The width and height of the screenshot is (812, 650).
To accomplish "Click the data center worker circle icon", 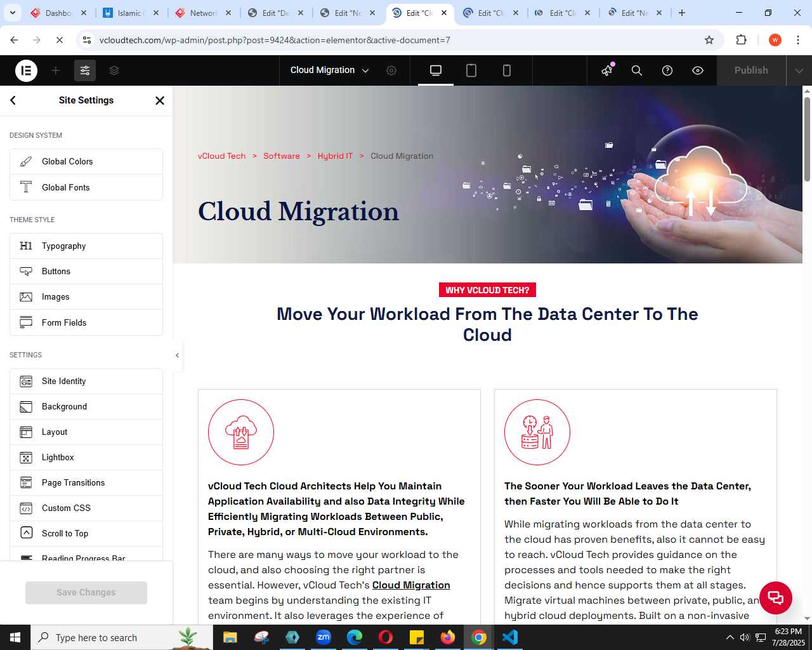I will point(537,432).
